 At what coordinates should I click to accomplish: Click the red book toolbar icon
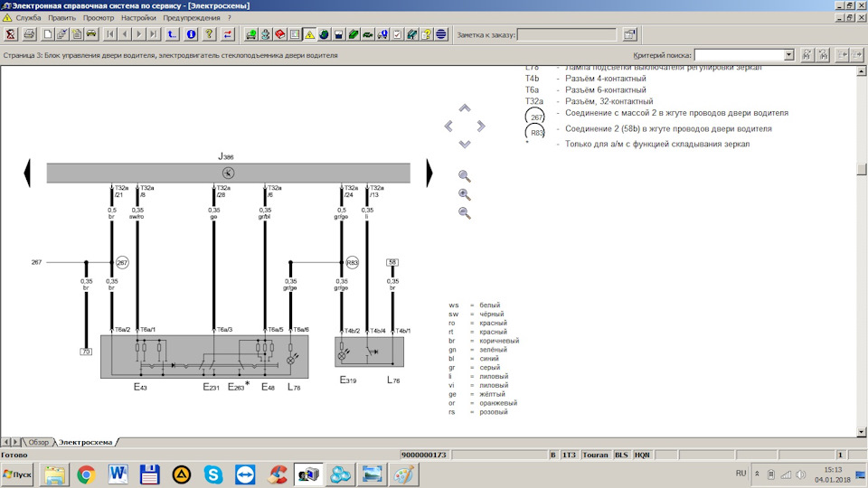click(x=280, y=34)
